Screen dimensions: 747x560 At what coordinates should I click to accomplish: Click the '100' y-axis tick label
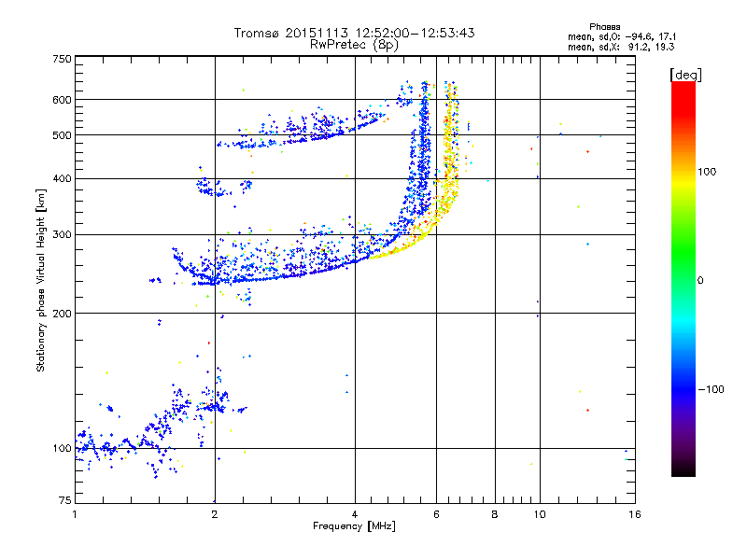coord(62,449)
